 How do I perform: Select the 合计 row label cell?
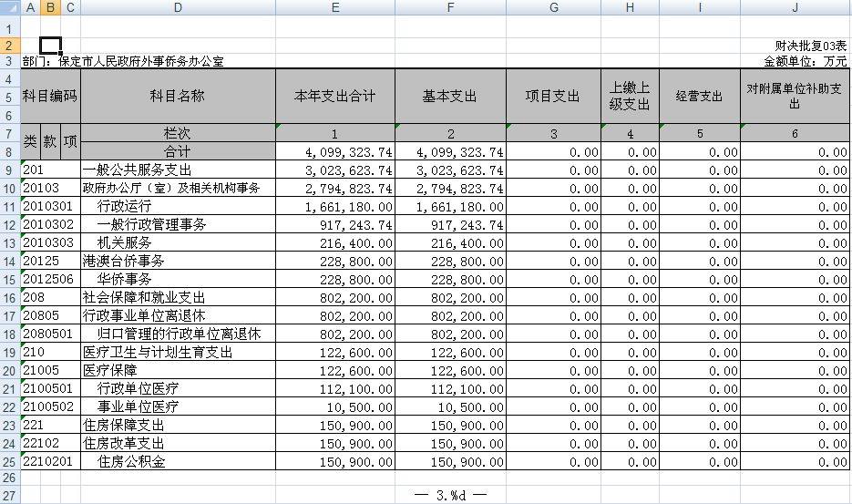click(178, 152)
